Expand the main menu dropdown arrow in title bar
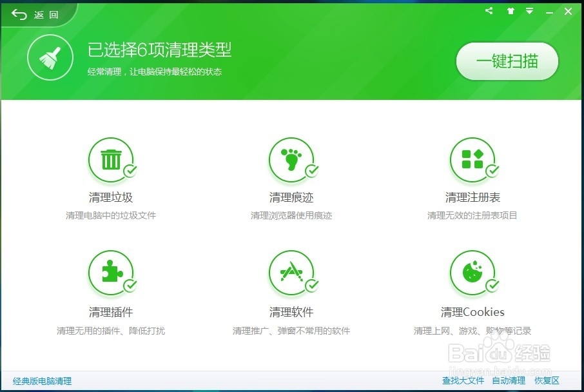 (x=529, y=11)
